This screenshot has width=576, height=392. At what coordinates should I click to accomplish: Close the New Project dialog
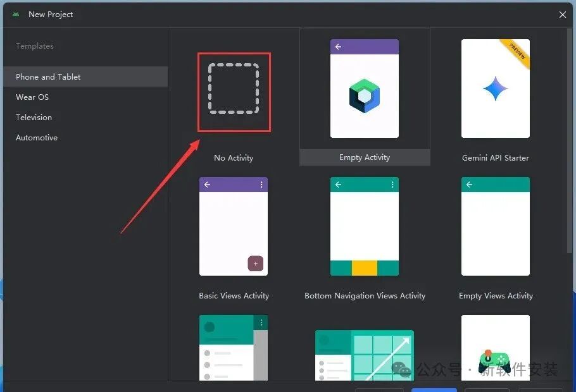click(x=563, y=15)
